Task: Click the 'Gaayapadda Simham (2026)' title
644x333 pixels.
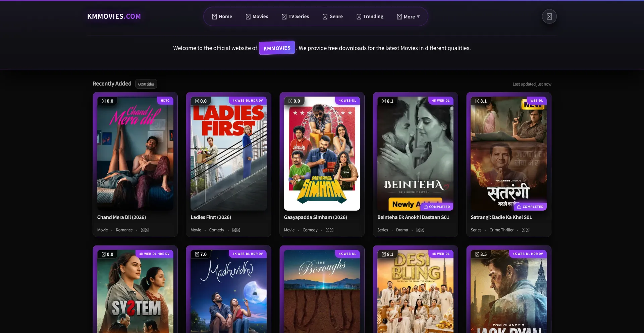Action: pos(315,217)
